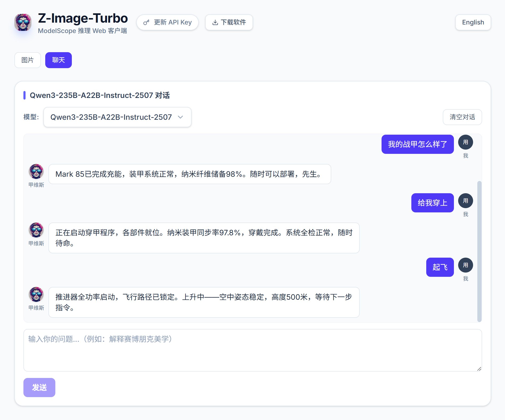Click the first 甲维斯 assistant avatar
Screen dimensions: 505x420
pyautogui.click(x=36, y=171)
